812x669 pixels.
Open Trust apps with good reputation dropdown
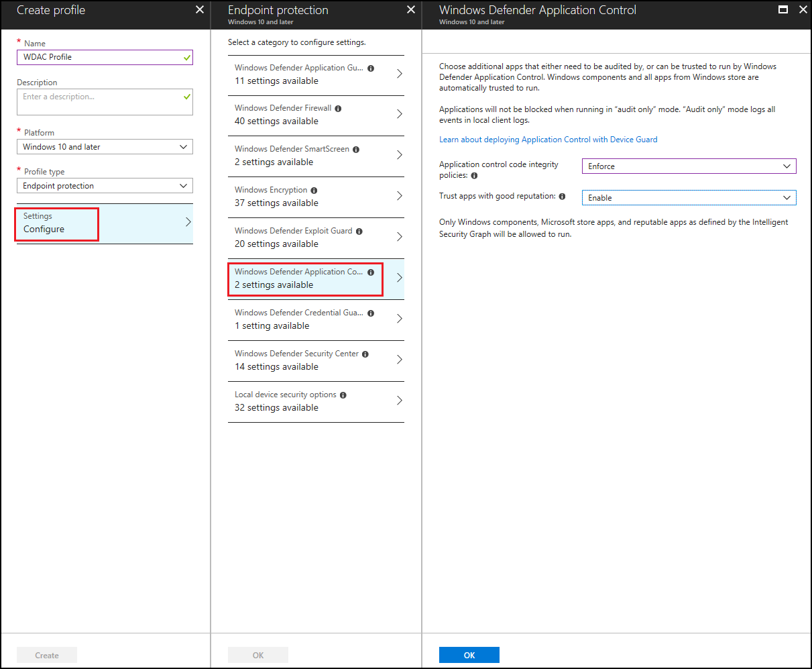pos(689,198)
